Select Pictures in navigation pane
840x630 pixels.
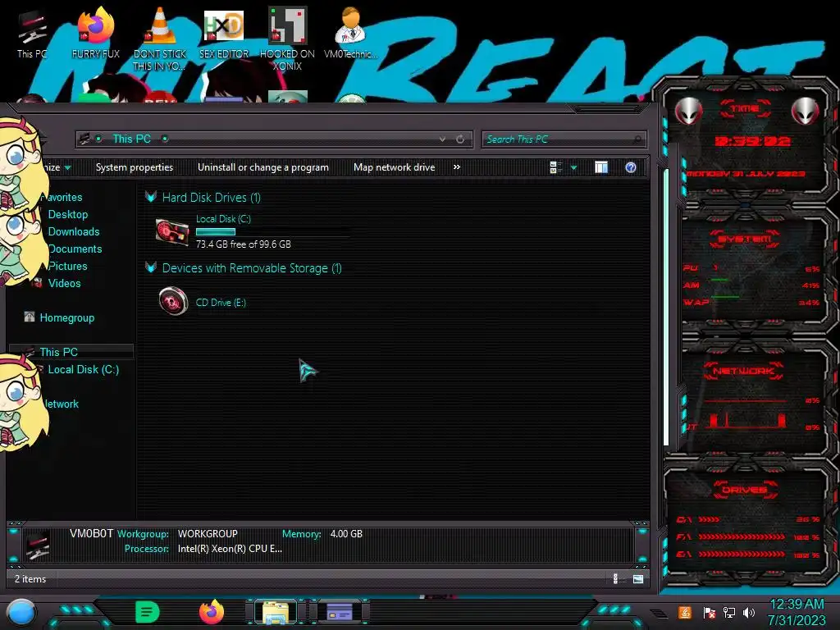tap(67, 266)
